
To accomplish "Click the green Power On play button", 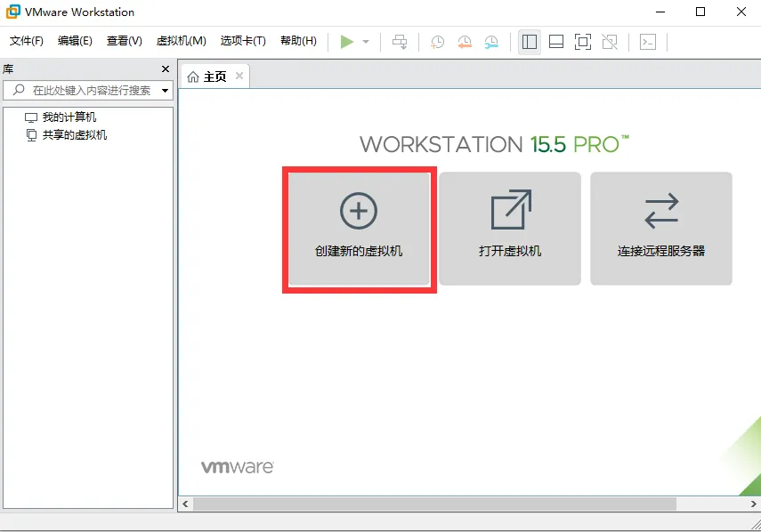I will click(x=346, y=42).
